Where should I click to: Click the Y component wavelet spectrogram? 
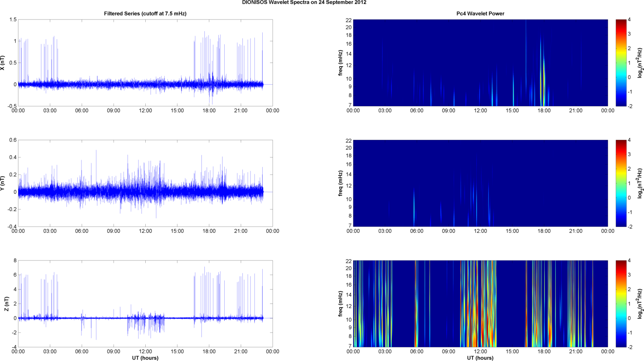pyautogui.click(x=480, y=183)
